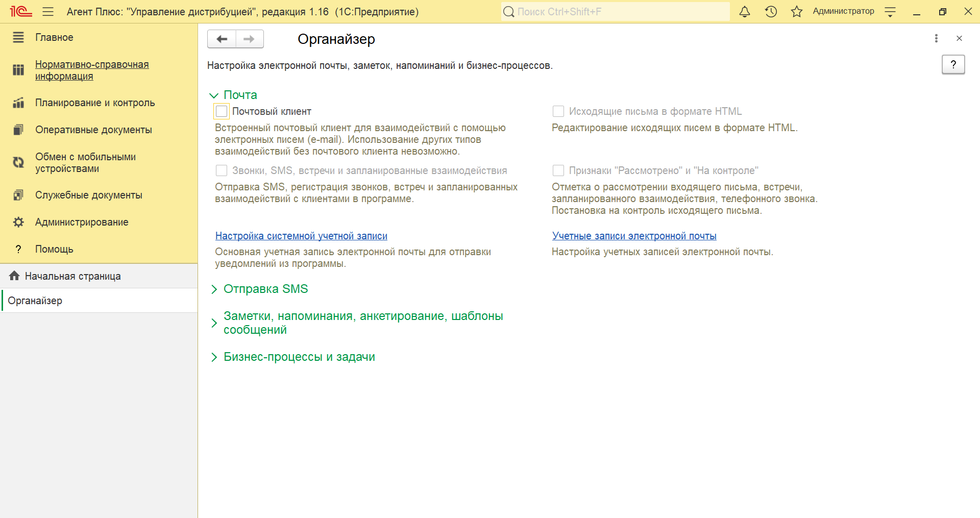This screenshot has width=980, height=518.
Task: Enable the Почтовый клиент checkbox
Action: pyautogui.click(x=222, y=111)
